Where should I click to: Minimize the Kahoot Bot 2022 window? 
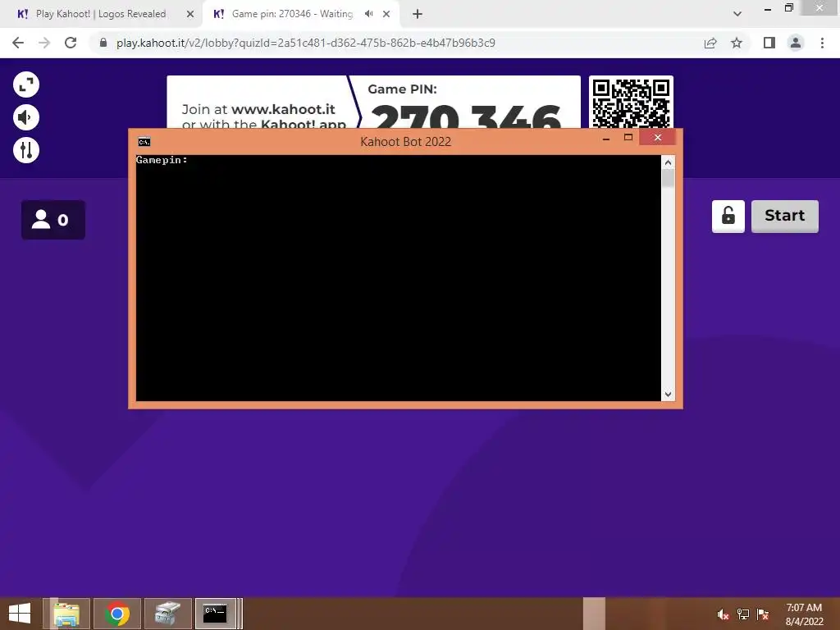click(606, 138)
